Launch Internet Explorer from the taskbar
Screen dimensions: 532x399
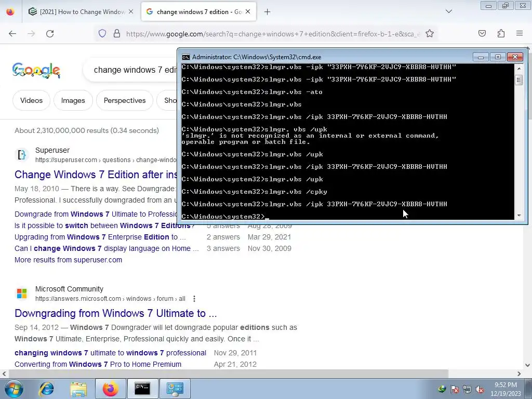click(46, 389)
